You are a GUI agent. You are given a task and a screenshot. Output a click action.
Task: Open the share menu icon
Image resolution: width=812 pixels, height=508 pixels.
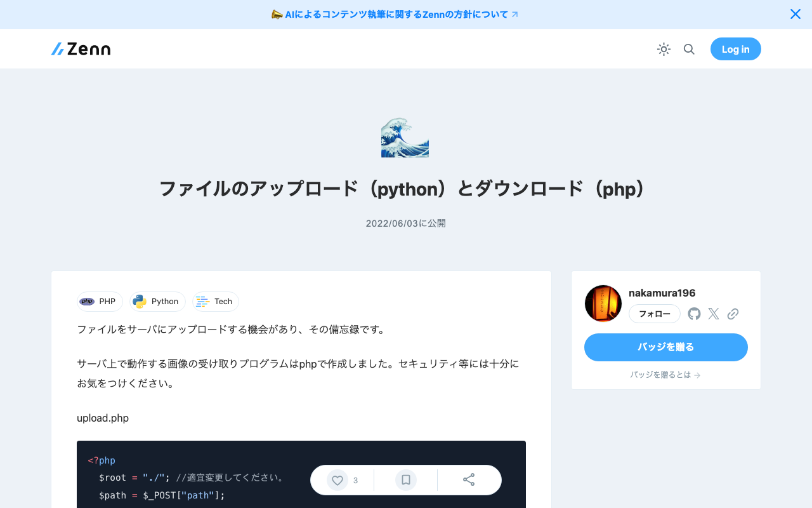[x=469, y=480]
